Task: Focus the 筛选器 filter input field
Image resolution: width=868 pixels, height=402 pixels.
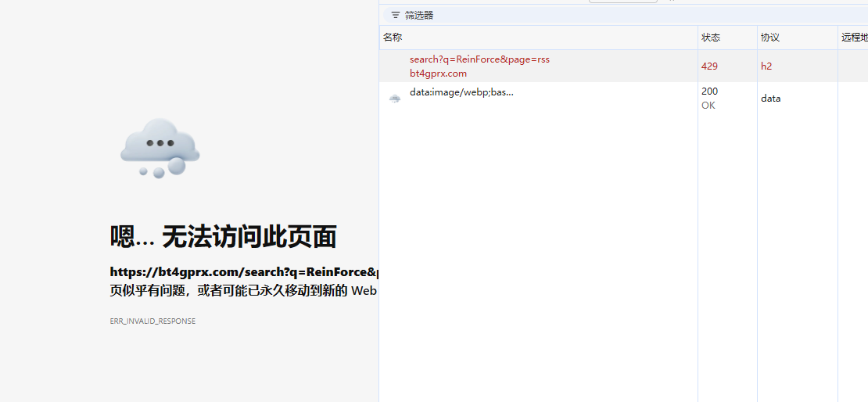Action: (547, 15)
